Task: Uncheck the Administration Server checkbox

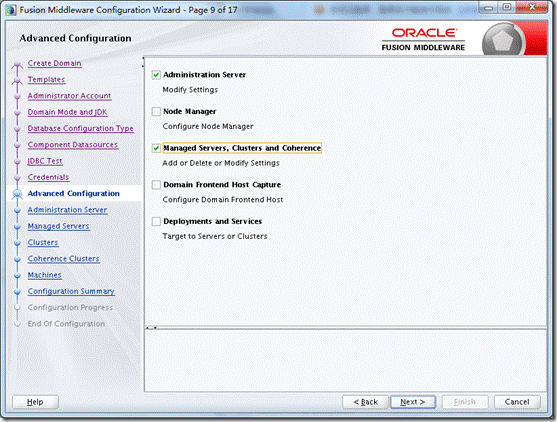Action: [156, 75]
